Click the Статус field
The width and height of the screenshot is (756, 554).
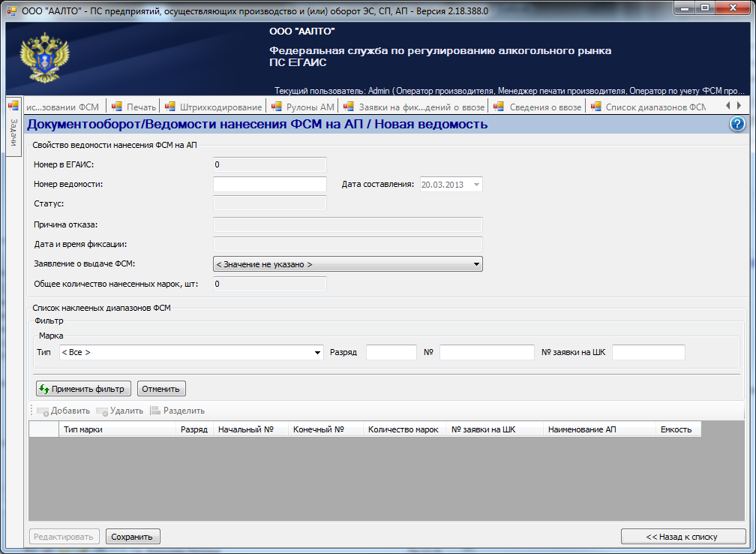pos(270,203)
